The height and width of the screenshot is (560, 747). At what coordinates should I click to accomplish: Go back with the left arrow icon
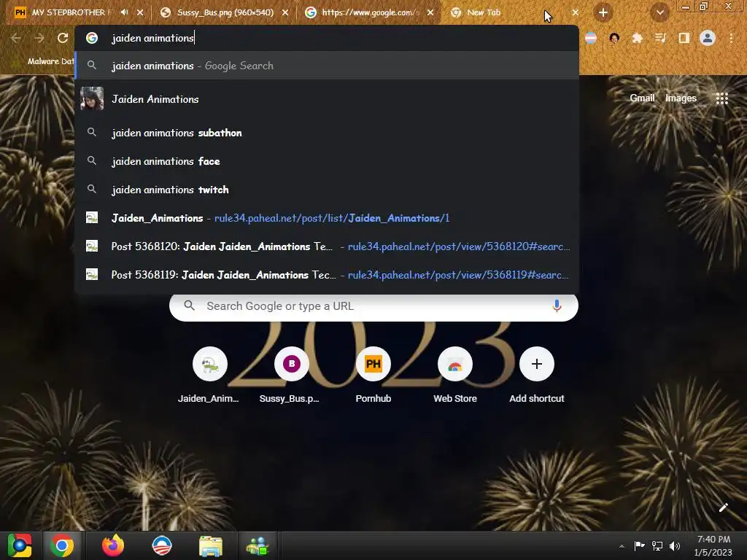click(16, 38)
